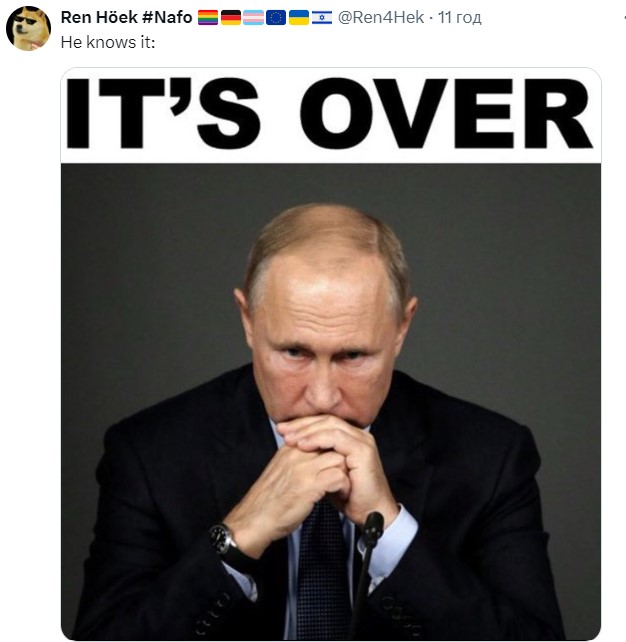Open tweet more-options dots at right edge
This screenshot has width=626, height=642.
click(x=624, y=18)
